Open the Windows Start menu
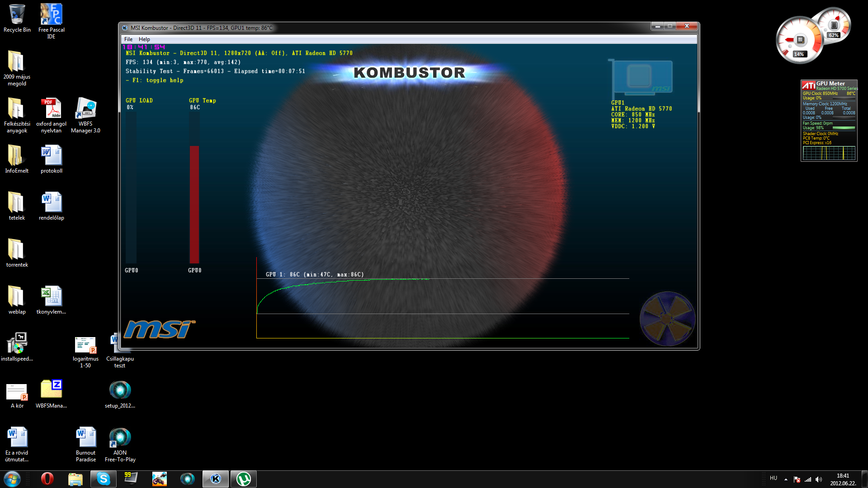The width and height of the screenshot is (868, 488). click(x=12, y=479)
